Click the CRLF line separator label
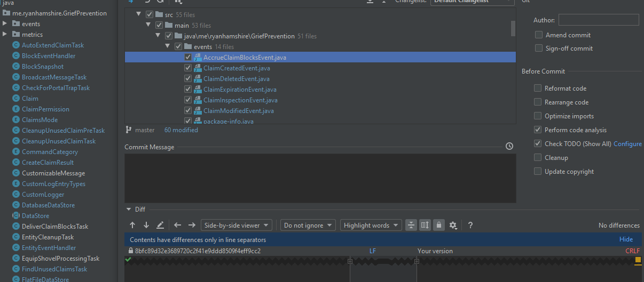 pyautogui.click(x=633, y=251)
